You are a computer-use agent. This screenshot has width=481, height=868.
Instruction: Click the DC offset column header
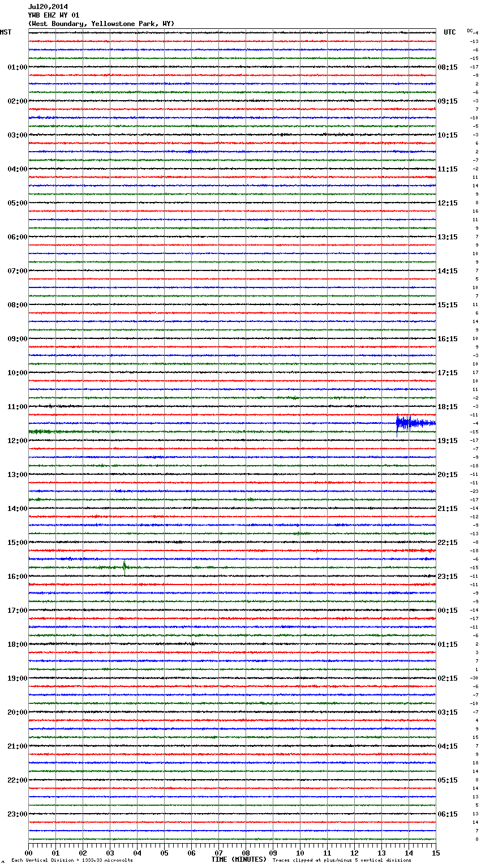point(470,31)
